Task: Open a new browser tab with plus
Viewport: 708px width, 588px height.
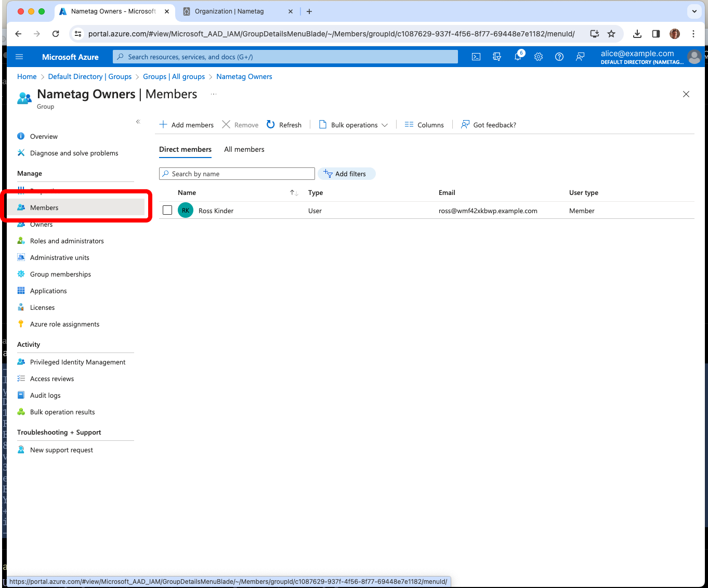Action: (x=309, y=11)
